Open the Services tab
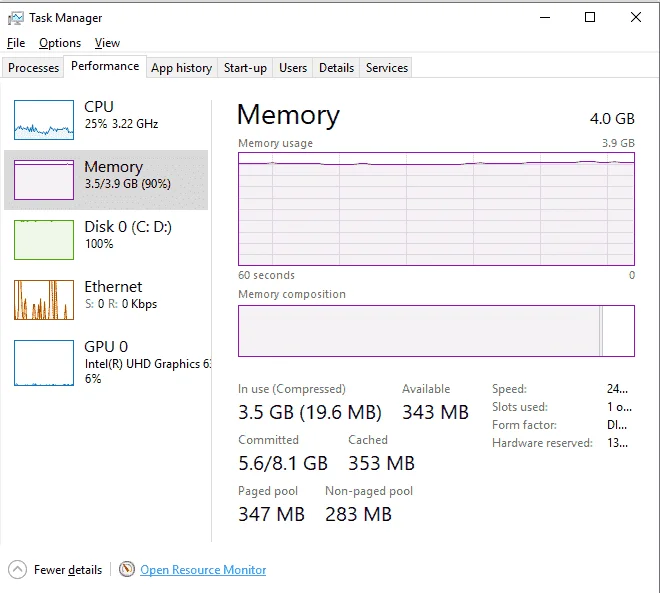This screenshot has width=660, height=593. tap(386, 68)
